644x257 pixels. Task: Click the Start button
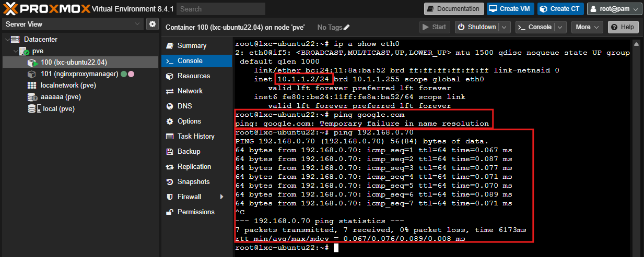coord(435,27)
